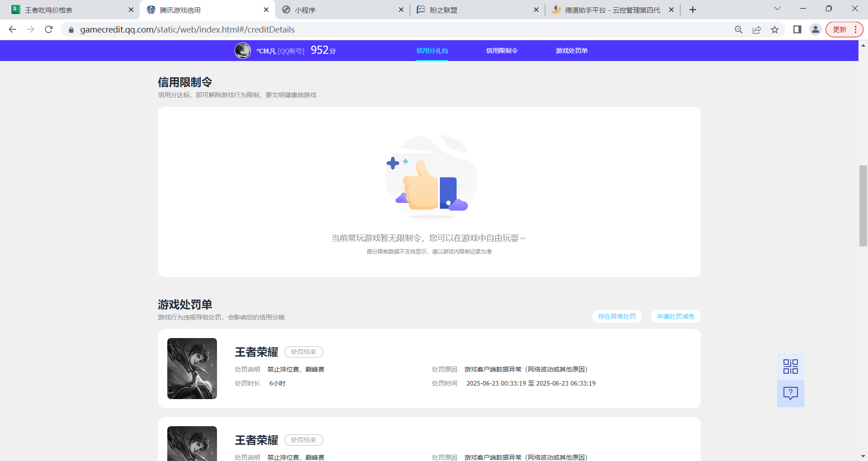Expand the tab search chevron
Image resolution: width=868 pixels, height=461 pixels.
click(777, 9)
